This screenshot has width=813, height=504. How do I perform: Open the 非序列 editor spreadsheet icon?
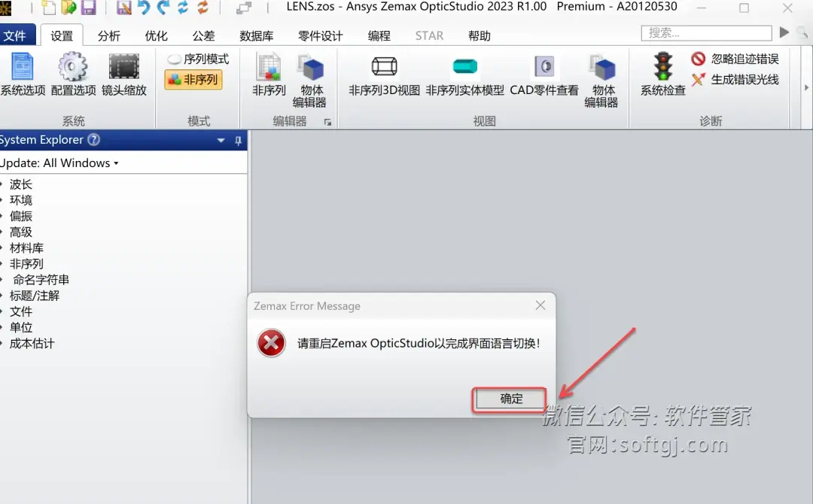(269, 74)
